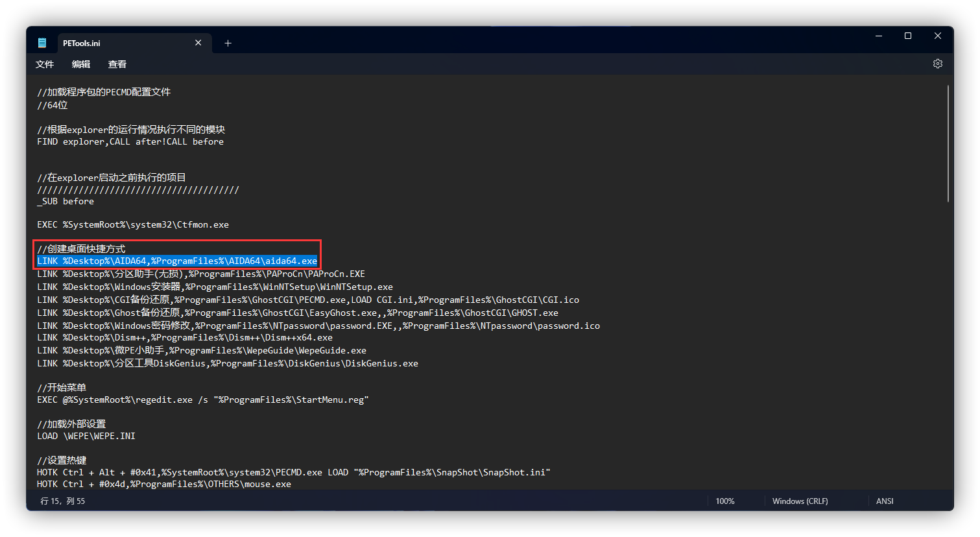Click the LINK 分区助手(无损) PAProCn line
Viewport: 980px width, 537px height.
(x=201, y=274)
